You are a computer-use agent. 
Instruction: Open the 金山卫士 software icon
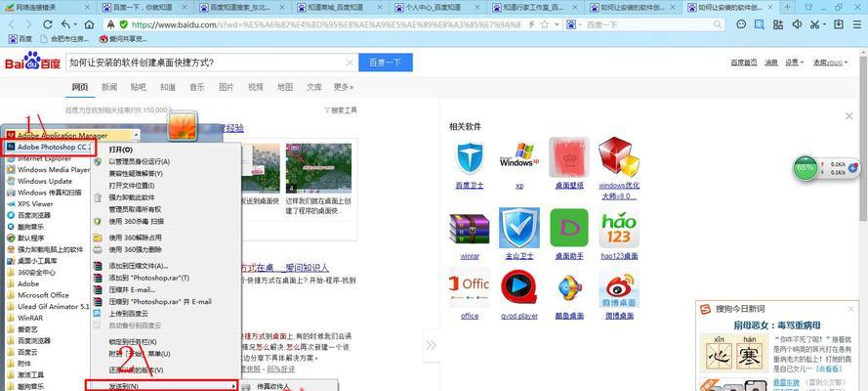[518, 228]
